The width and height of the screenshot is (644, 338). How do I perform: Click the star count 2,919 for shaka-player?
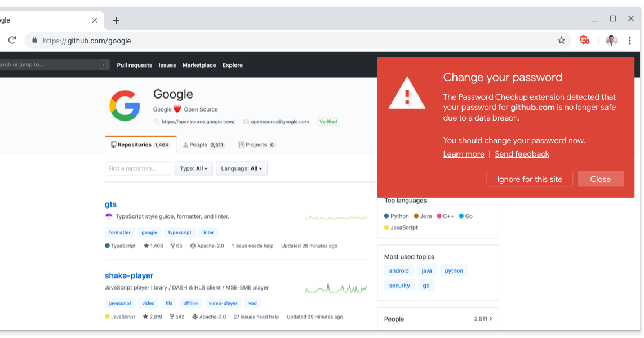[x=152, y=317]
